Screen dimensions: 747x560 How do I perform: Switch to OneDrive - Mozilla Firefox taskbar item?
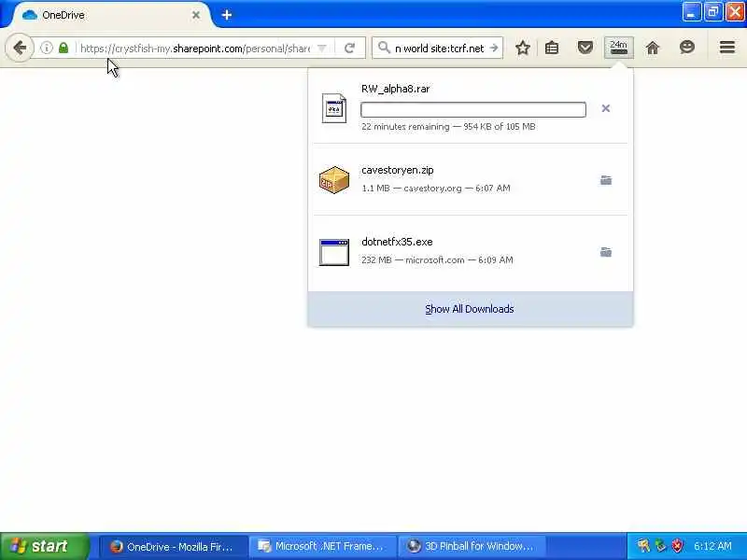click(x=174, y=547)
